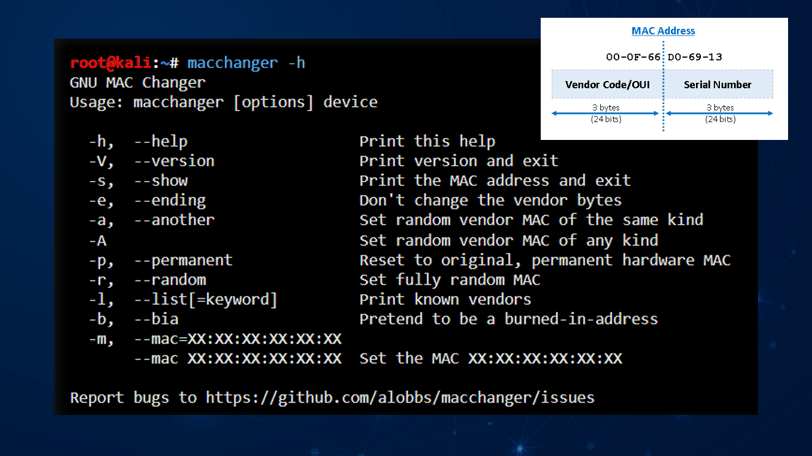Click the --show option

[160, 181]
